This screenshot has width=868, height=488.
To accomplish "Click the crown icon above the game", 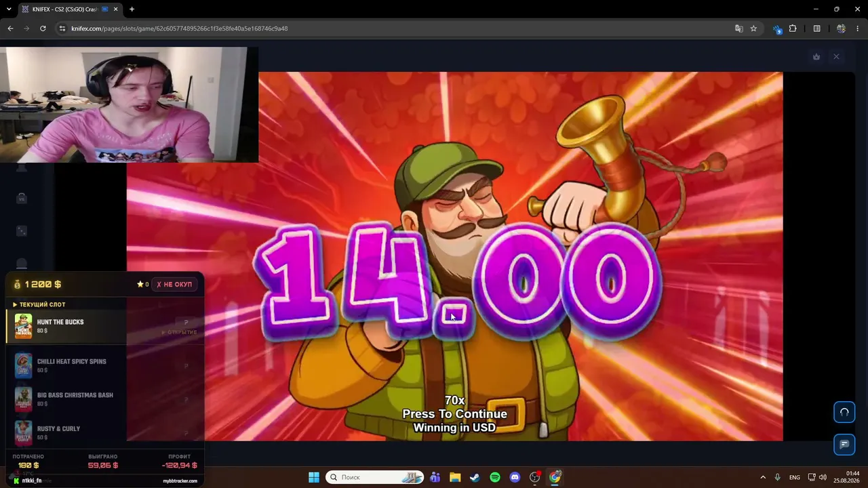I will [x=816, y=57].
